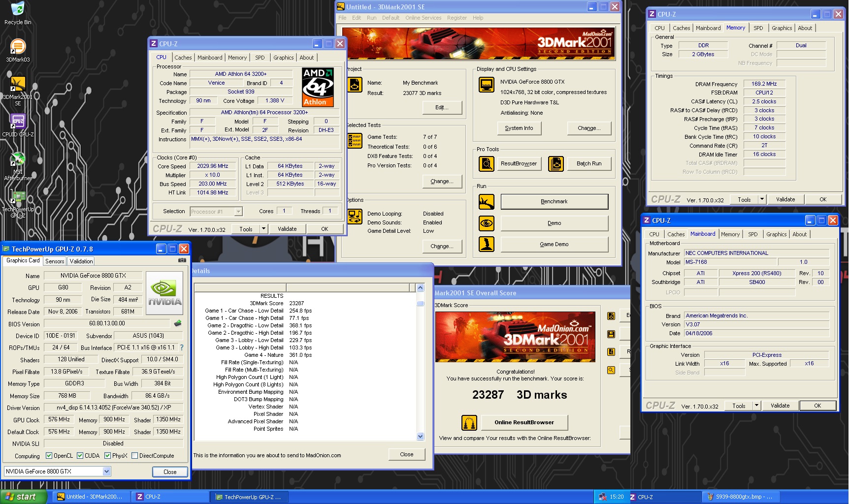Screen dimensions: 850x504
Task: Click the Benchmark run icon
Action: [x=487, y=201]
